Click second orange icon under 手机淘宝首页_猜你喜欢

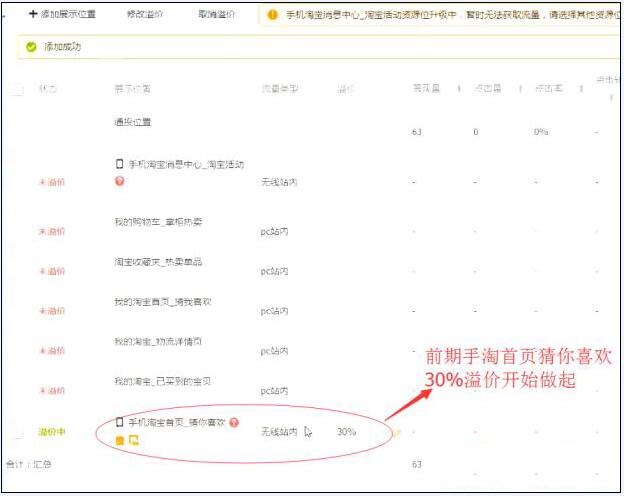coord(134,440)
